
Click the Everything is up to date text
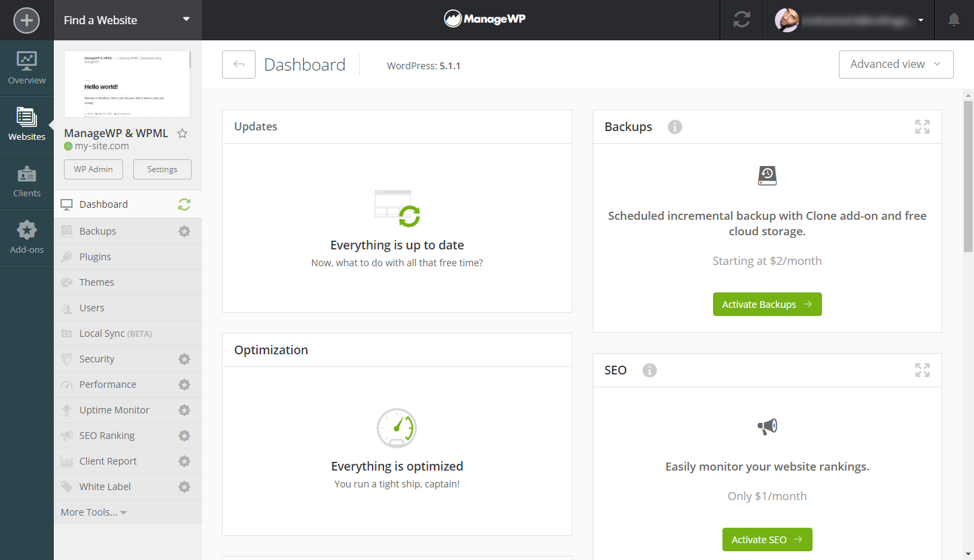pos(397,245)
